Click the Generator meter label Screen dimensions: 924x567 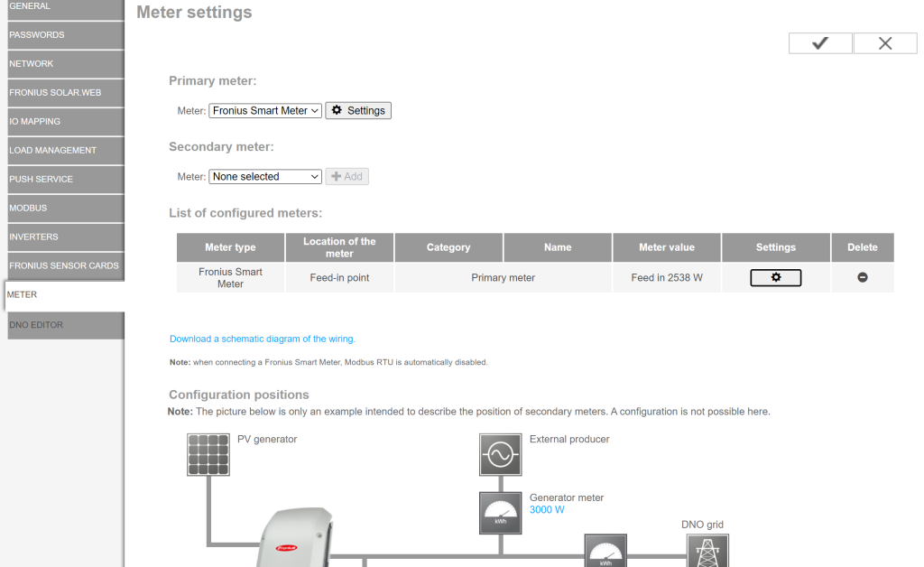coord(567,497)
